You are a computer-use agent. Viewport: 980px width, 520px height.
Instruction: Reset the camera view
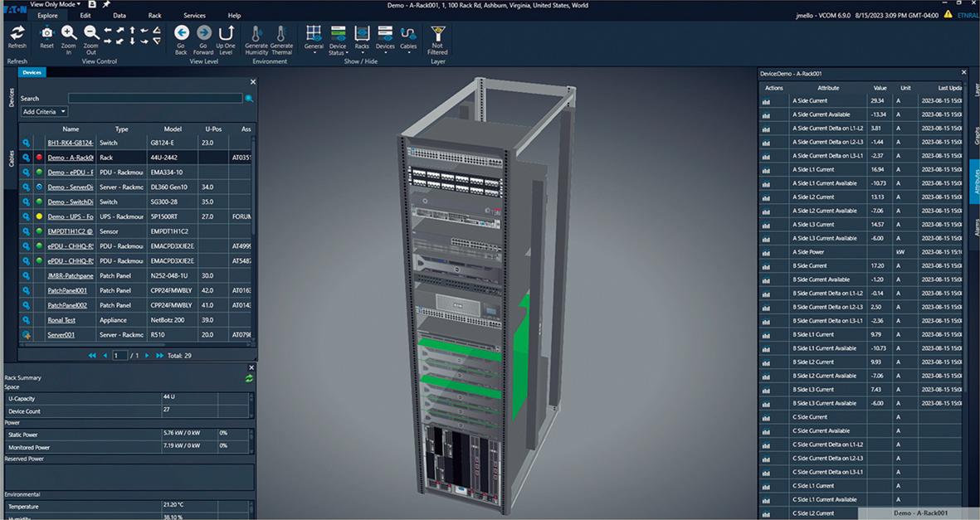pyautogui.click(x=46, y=36)
